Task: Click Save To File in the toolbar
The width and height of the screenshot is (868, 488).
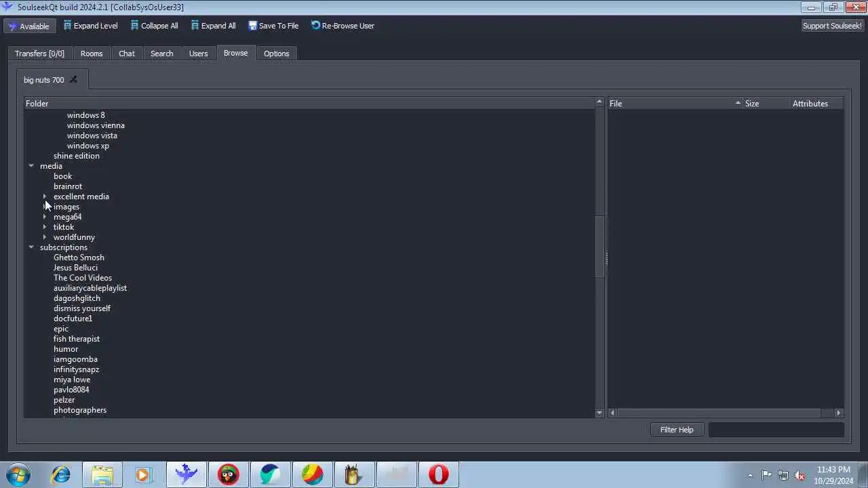Action: (273, 26)
